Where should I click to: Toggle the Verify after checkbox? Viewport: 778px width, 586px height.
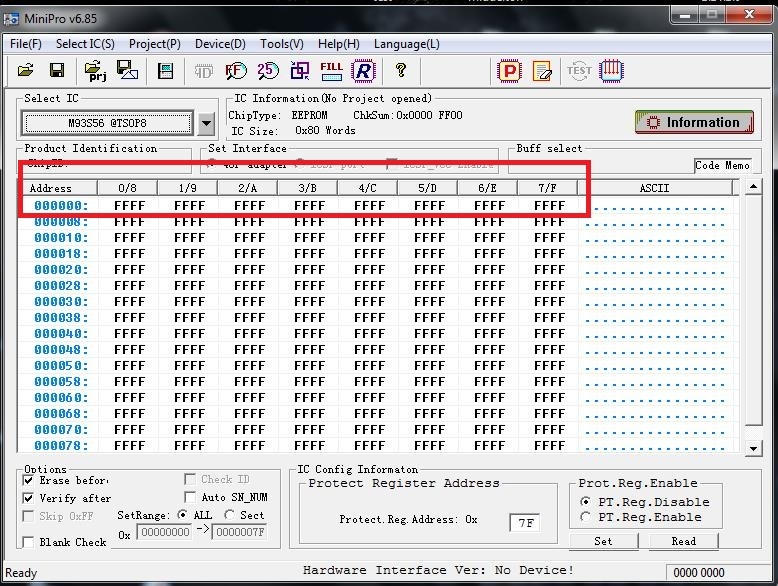click(29, 498)
